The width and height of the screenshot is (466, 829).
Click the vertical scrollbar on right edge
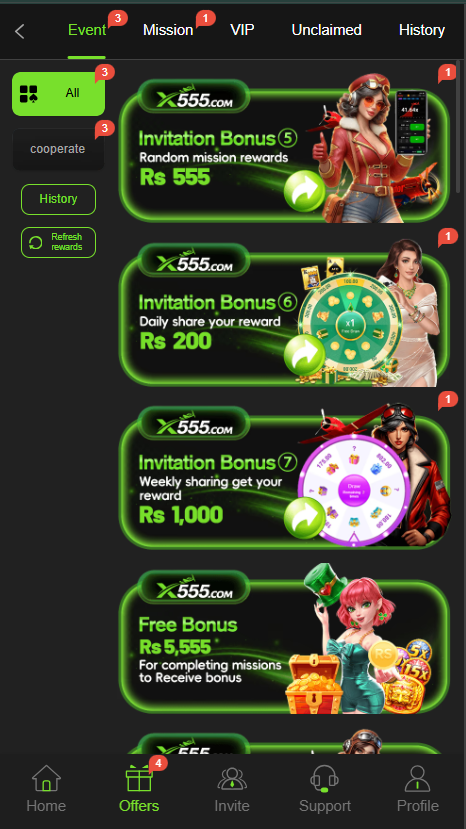click(x=458, y=127)
